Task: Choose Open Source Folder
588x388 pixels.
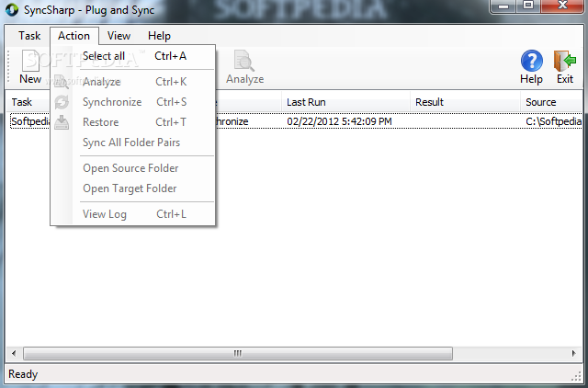Action: coord(132,168)
